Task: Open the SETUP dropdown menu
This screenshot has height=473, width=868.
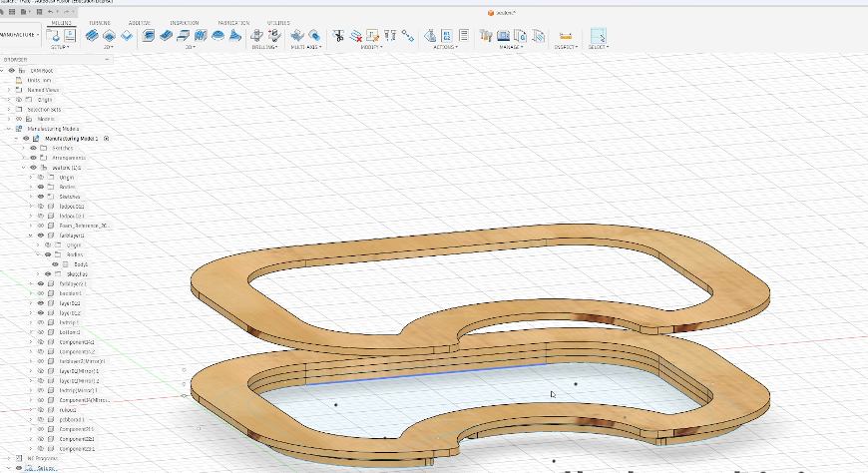Action: pos(59,47)
